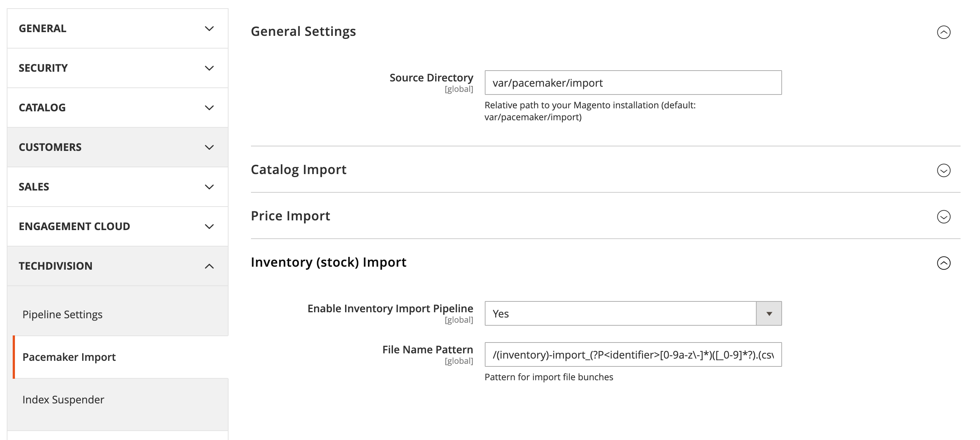Click the SALES section label

point(34,187)
